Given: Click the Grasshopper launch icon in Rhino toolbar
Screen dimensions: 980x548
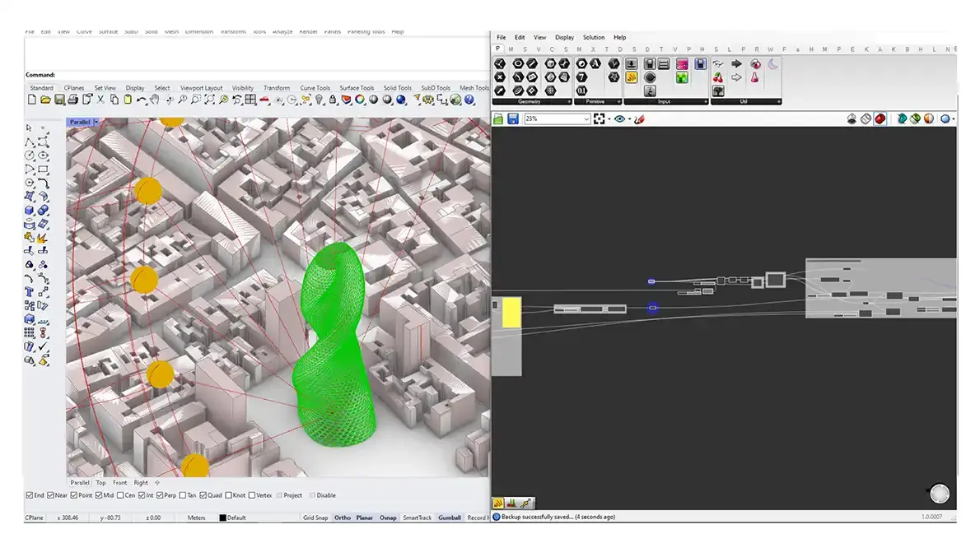Looking at the screenshot, I should (455, 100).
